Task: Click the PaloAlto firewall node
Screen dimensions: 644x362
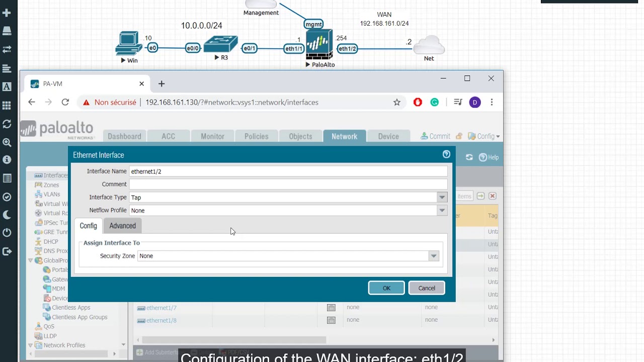Action: pos(319,44)
